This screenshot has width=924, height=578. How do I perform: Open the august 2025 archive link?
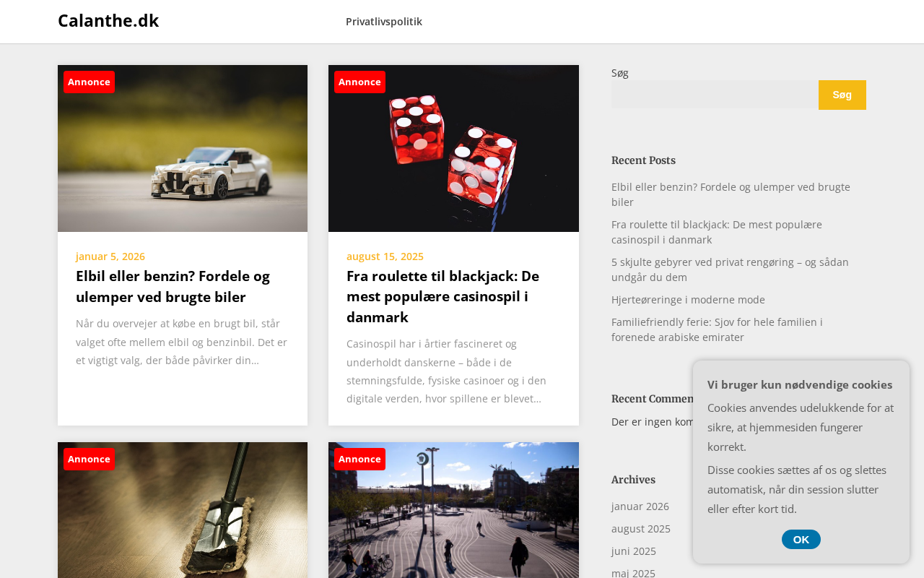tap(641, 529)
